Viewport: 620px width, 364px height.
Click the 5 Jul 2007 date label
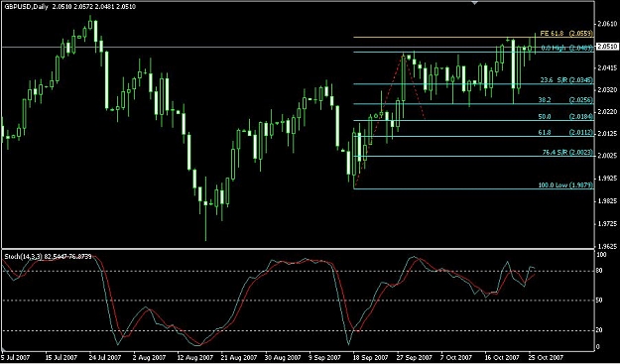coord(15,357)
